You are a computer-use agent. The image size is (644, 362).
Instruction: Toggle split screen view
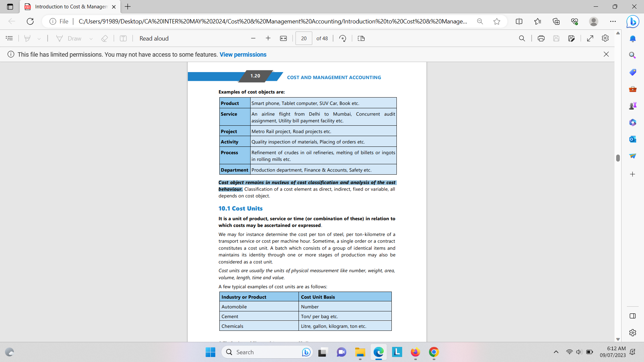pos(519,21)
